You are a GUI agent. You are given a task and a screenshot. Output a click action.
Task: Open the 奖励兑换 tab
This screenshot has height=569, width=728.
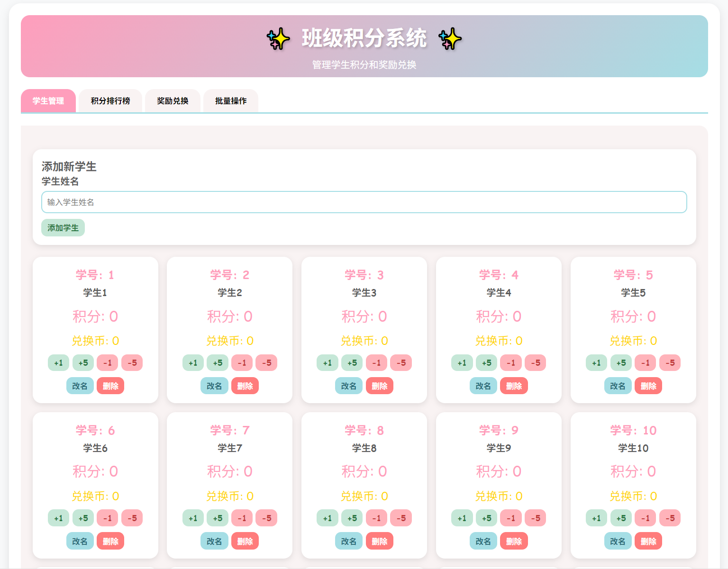pyautogui.click(x=173, y=101)
